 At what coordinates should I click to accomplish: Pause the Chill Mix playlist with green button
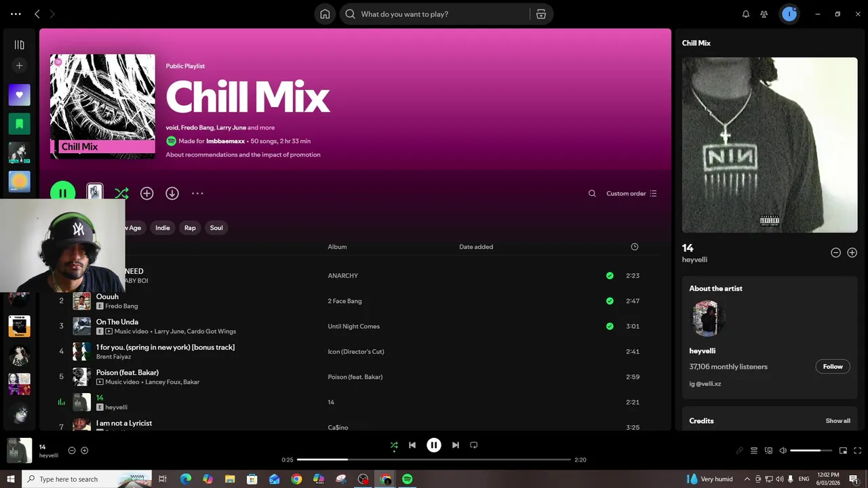pos(62,193)
